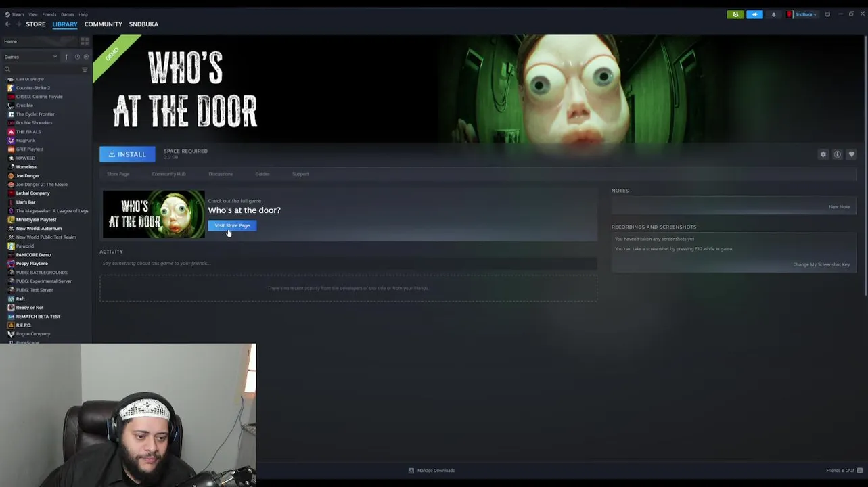
Task: Open the Help menu
Action: pyautogui.click(x=83, y=14)
